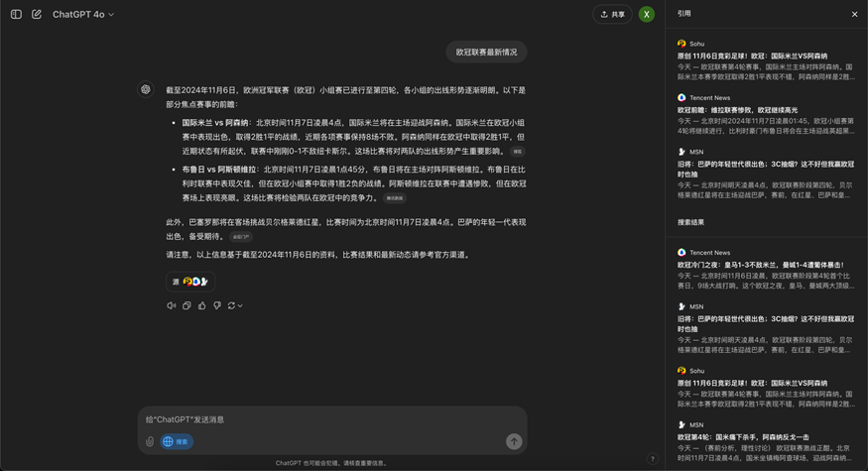Click the 引用 panel title
The width and height of the screenshot is (868, 471).
684,14
